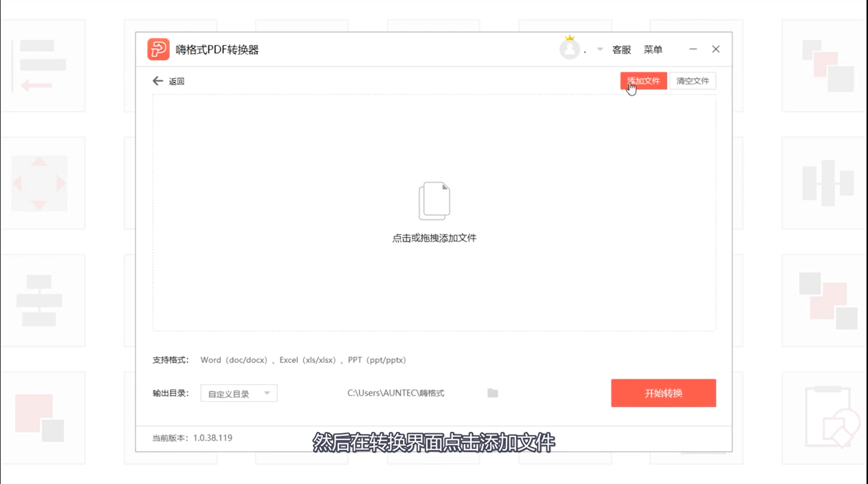Screen dimensions: 868x484
Task: Click the 添加文件 button
Action: coord(643,81)
